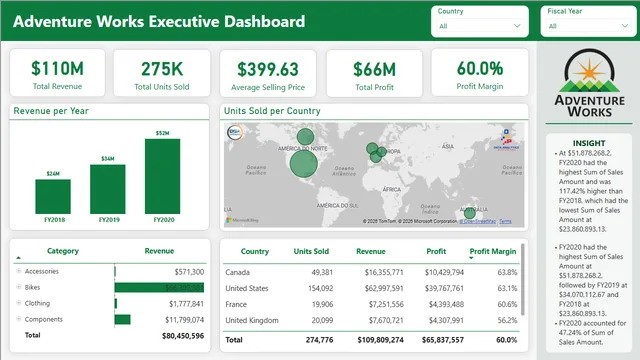Viewport: 640px width, 360px height.
Task: Click France units sold 19,906
Action: (322, 304)
